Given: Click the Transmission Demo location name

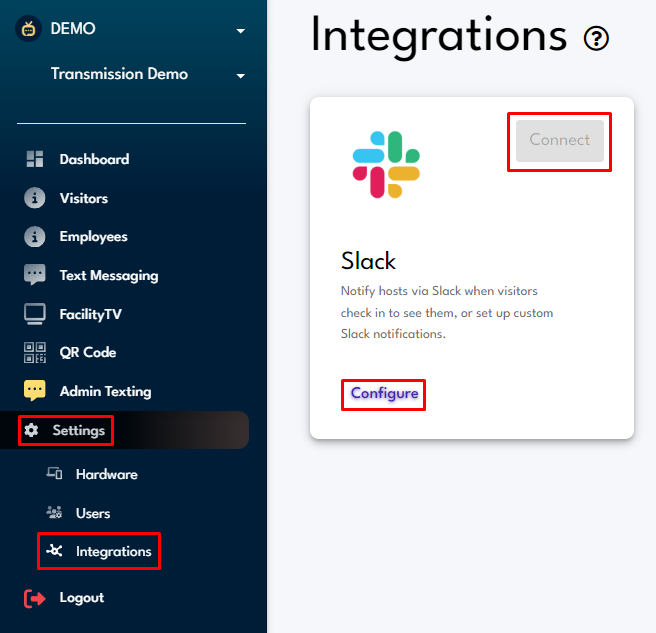Looking at the screenshot, I should (x=119, y=74).
